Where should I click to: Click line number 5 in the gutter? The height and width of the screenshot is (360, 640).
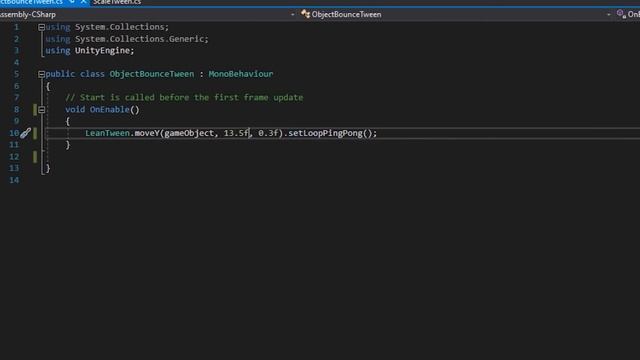pos(16,74)
